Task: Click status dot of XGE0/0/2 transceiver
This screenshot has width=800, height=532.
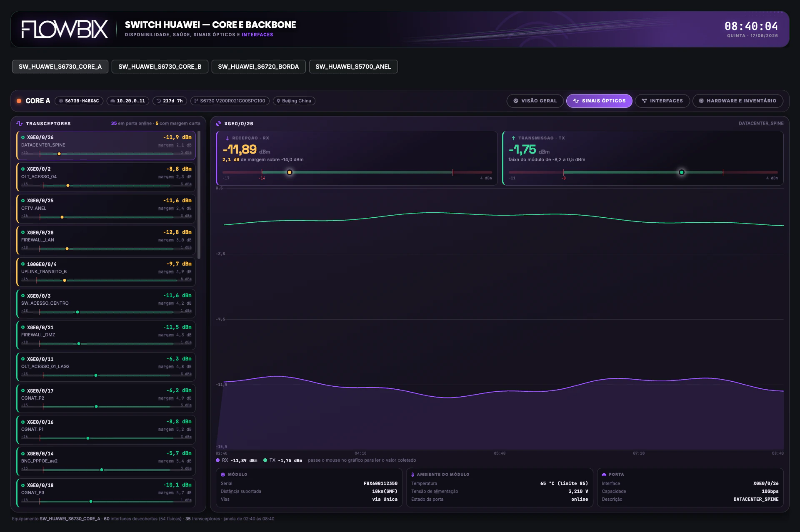Action: point(23,169)
